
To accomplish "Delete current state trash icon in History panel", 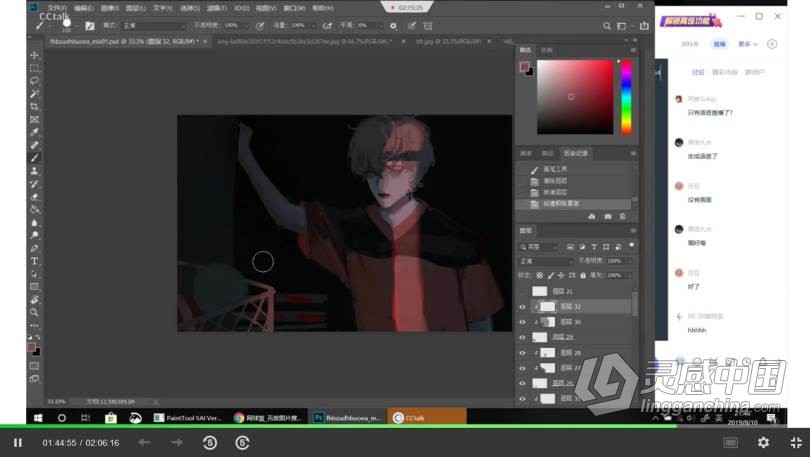I will (622, 216).
